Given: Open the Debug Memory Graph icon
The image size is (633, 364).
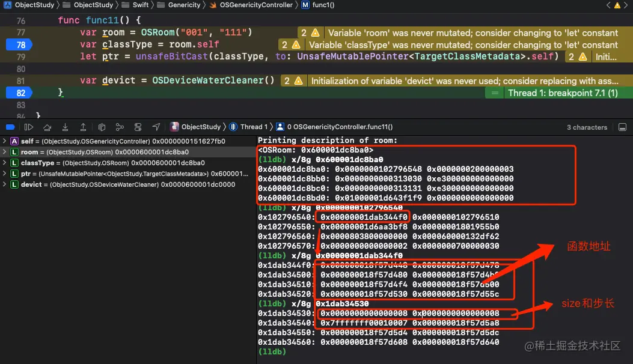Looking at the screenshot, I should pos(120,127).
